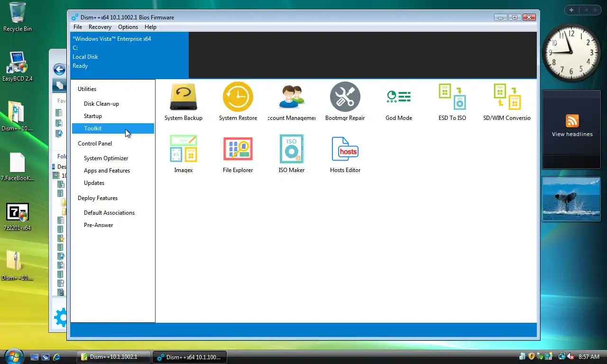Click the network tray icon

pyautogui.click(x=562, y=356)
